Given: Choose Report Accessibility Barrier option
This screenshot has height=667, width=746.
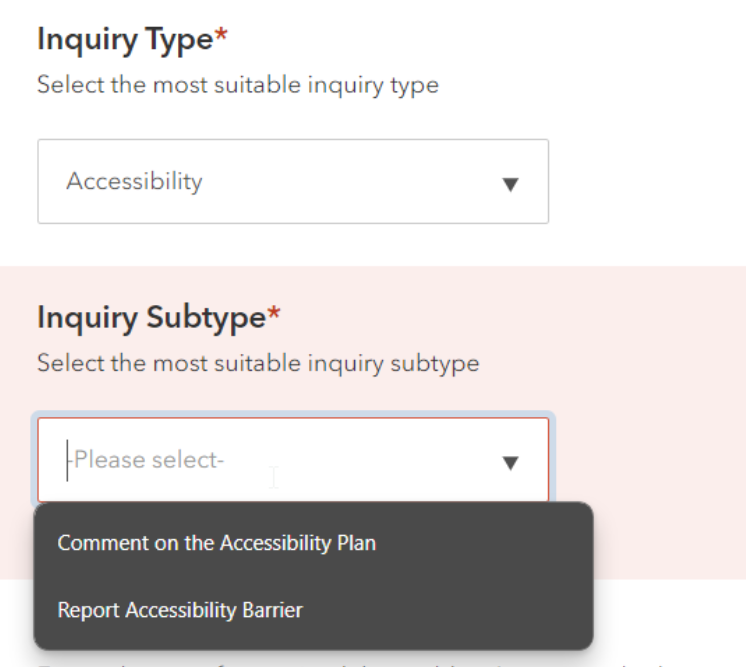Looking at the screenshot, I should pyautogui.click(x=313, y=610).
